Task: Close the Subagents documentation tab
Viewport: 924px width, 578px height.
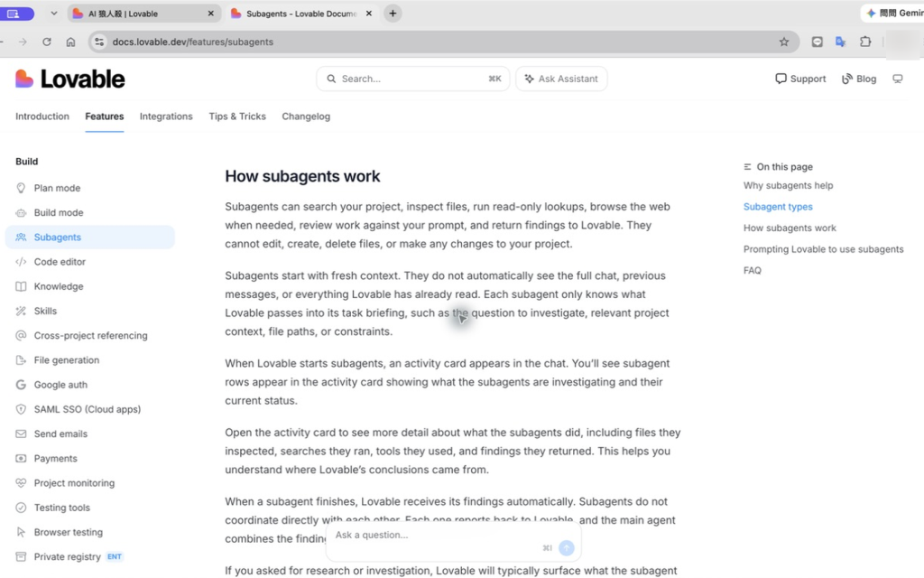Action: tap(369, 13)
